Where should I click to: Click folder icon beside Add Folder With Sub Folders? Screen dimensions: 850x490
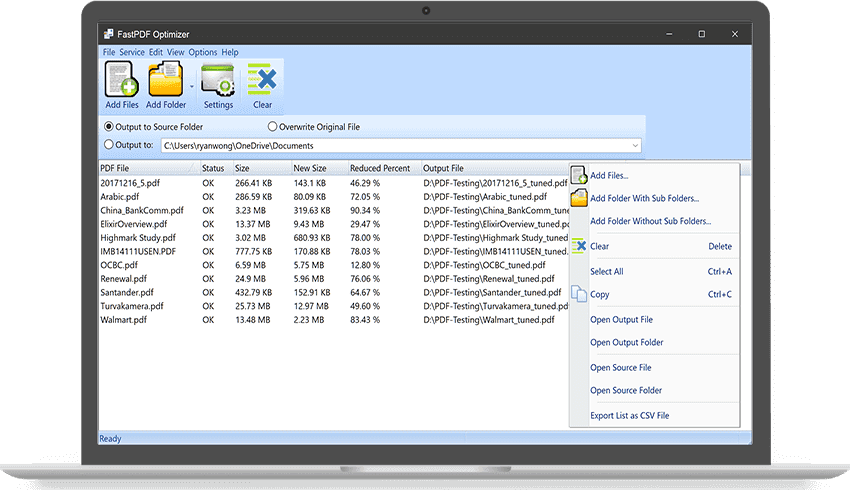click(579, 198)
